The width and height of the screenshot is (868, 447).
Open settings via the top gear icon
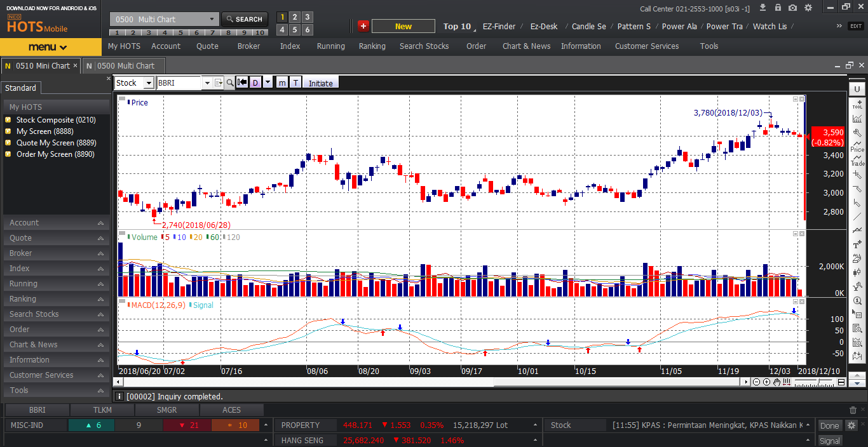[808, 8]
